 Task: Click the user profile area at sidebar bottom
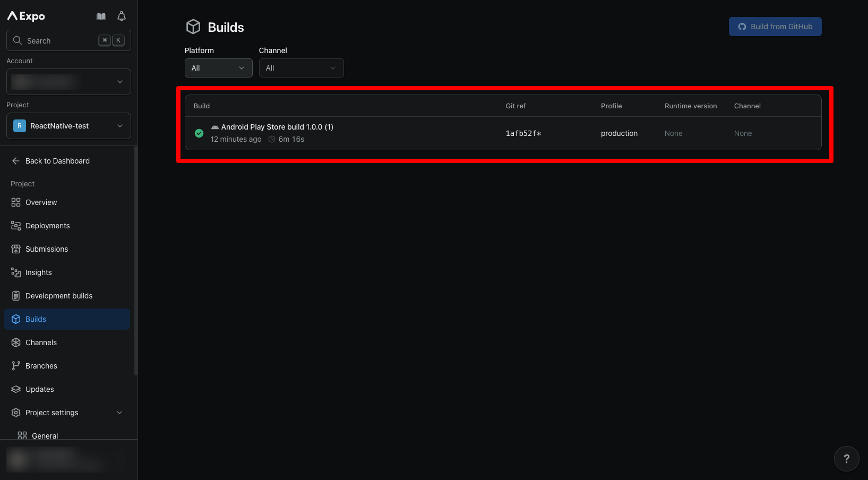[x=68, y=459]
